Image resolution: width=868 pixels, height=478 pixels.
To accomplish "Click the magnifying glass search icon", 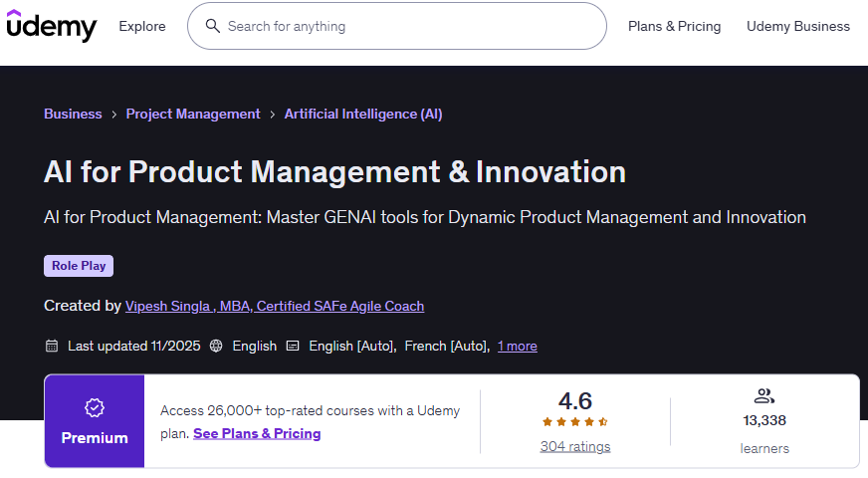I will tap(212, 26).
